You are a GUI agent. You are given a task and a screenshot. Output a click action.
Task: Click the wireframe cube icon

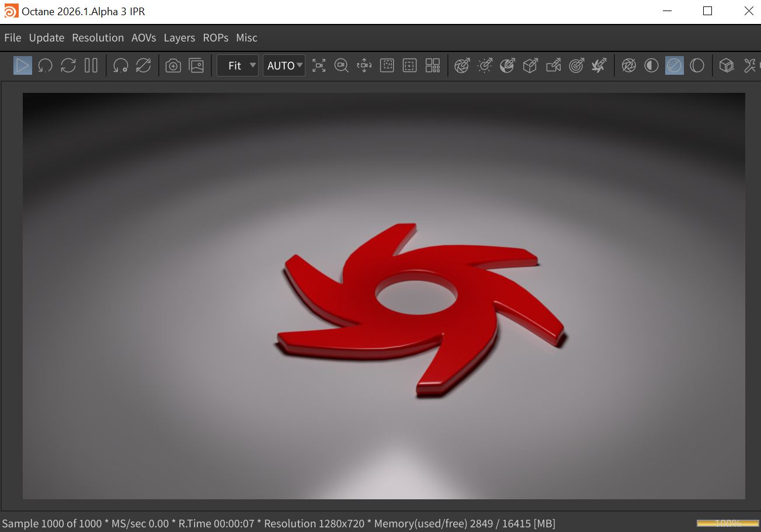coord(726,65)
